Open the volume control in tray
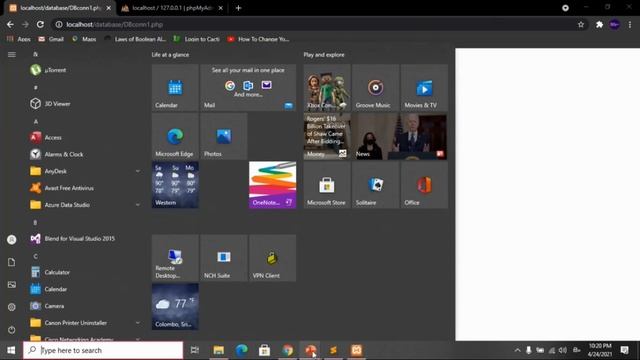Screen dimensions: 640x360 (x=563, y=350)
